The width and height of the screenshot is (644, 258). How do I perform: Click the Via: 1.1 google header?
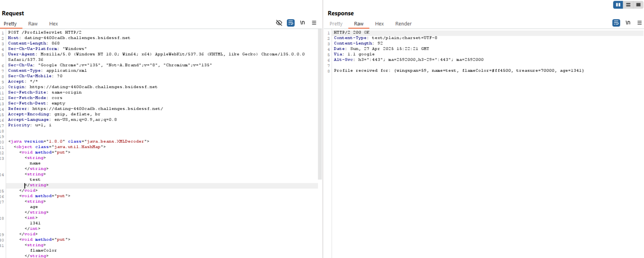354,54
